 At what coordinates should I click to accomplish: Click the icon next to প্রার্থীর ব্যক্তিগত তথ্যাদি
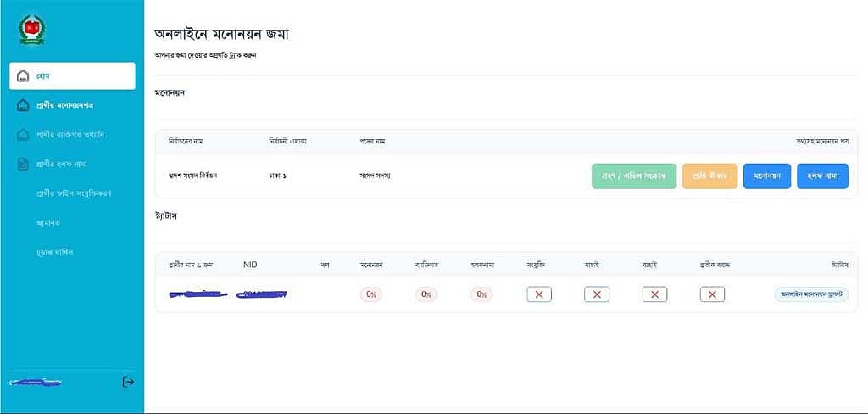pos(23,135)
